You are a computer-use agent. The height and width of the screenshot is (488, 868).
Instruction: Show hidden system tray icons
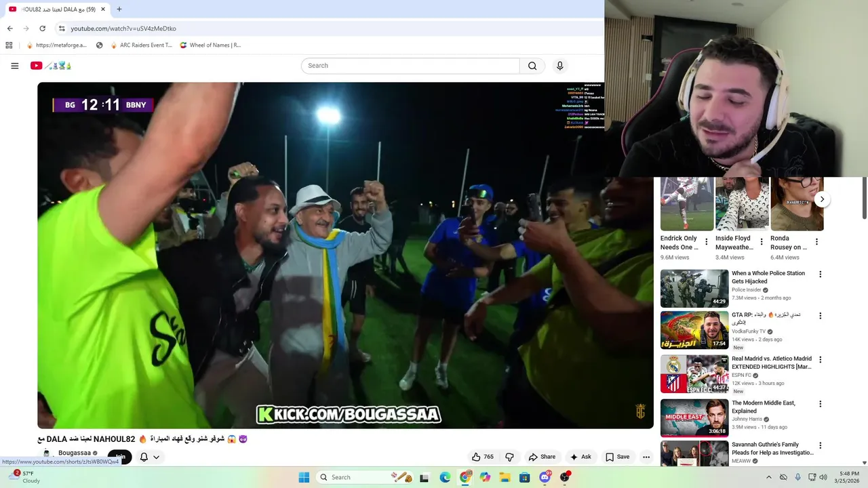click(x=768, y=477)
